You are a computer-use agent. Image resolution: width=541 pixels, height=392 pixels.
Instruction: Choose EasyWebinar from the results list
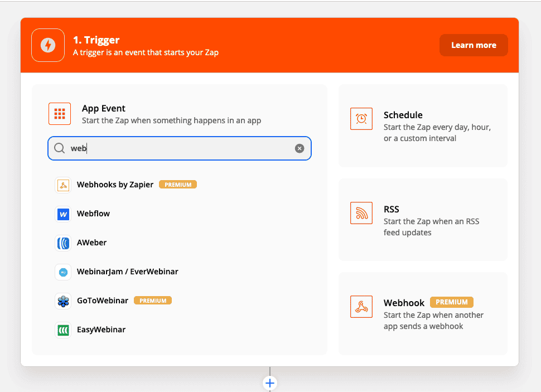101,330
